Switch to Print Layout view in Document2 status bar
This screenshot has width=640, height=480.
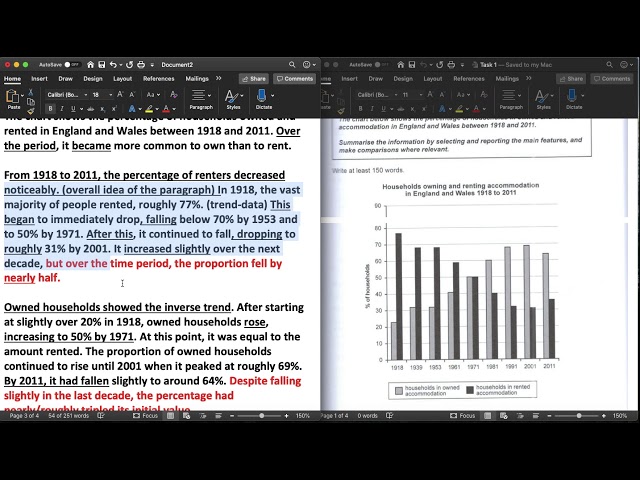(170, 416)
